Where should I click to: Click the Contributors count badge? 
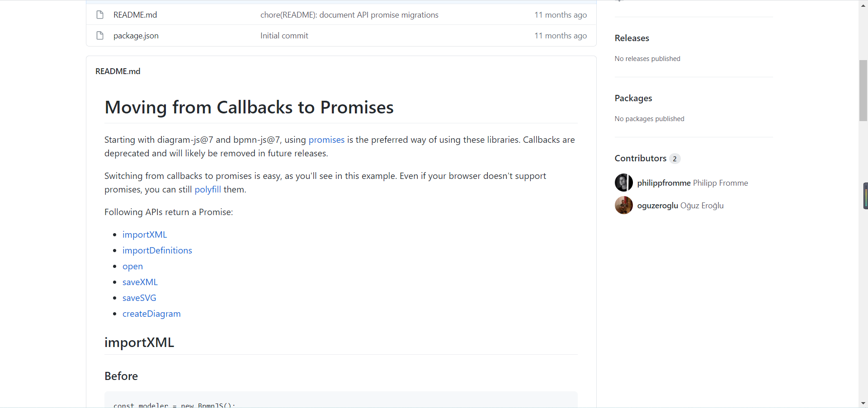(x=675, y=159)
